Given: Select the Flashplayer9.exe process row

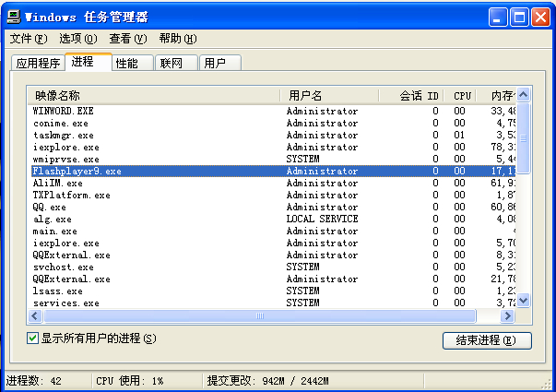Looking at the screenshot, I should coord(272,171).
